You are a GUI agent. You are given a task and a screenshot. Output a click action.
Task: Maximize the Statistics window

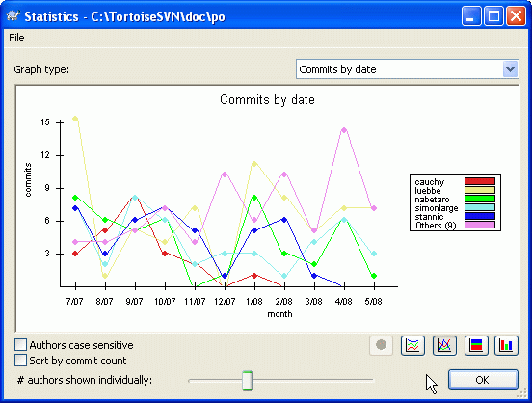[493, 16]
